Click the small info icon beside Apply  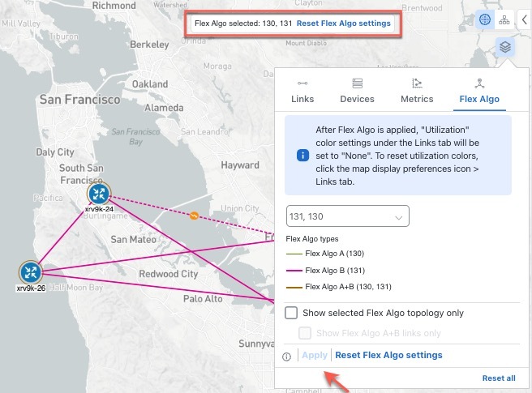(286, 356)
